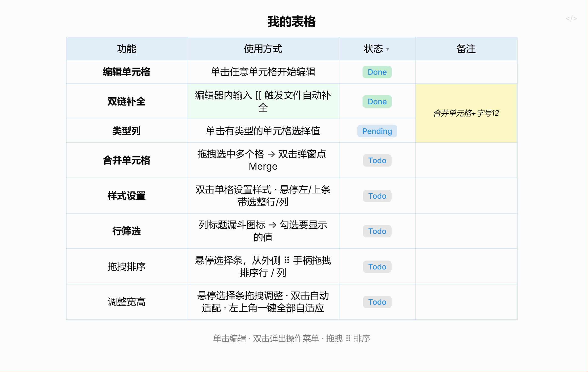Click the 我的表格 title
This screenshot has width=588, height=372.
pyautogui.click(x=291, y=22)
